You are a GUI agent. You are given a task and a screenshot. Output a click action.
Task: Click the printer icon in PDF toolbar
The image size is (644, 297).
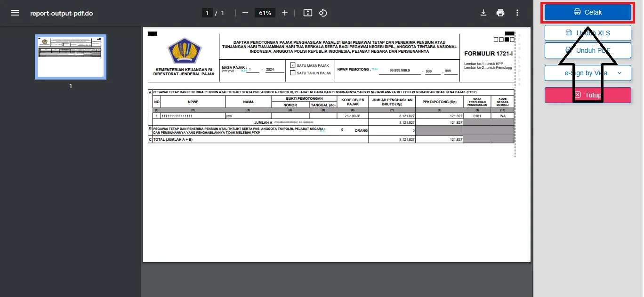pos(500,13)
